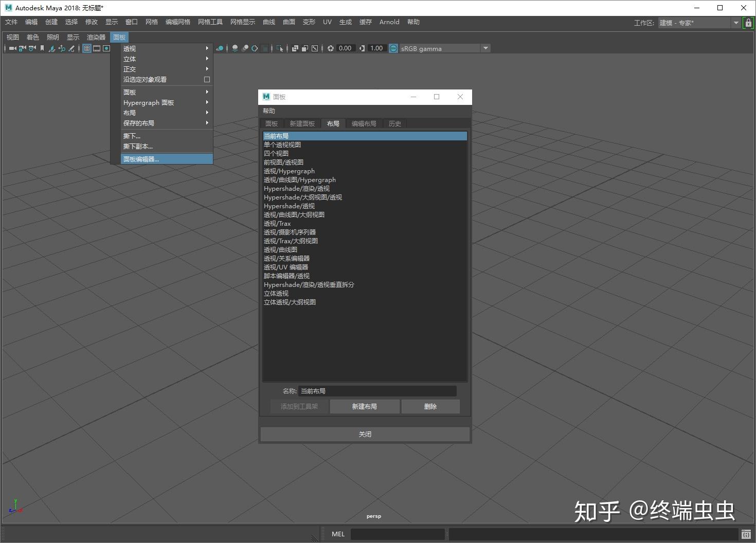This screenshot has width=756, height=543.
Task: Toggle 沿选定对象观看 checkbox in 面板 menu
Action: 206,79
